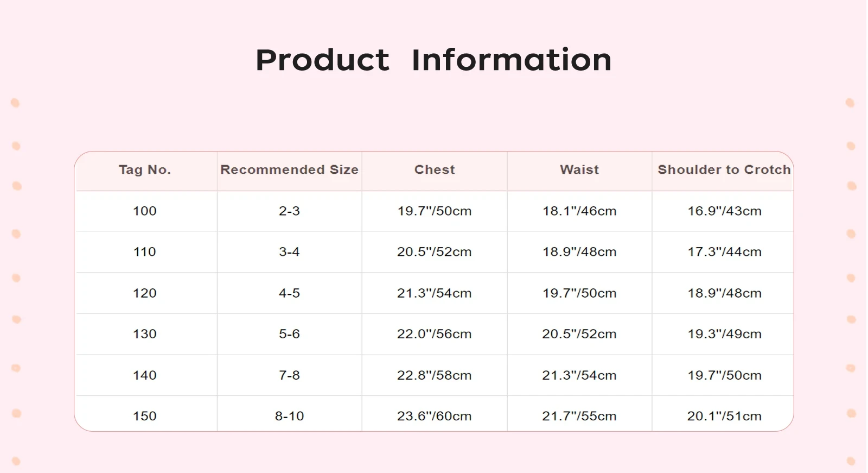This screenshot has width=868, height=473.
Task: Click the Shoulder to Crotch header
Action: (x=724, y=170)
